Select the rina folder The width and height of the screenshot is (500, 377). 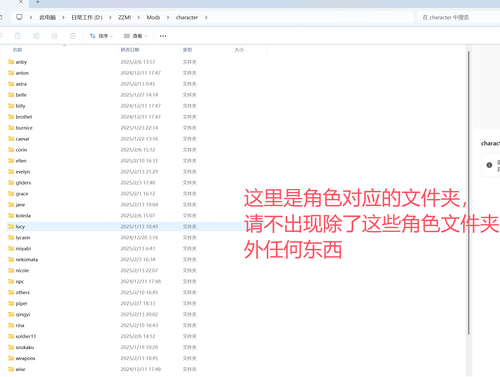coord(20,325)
